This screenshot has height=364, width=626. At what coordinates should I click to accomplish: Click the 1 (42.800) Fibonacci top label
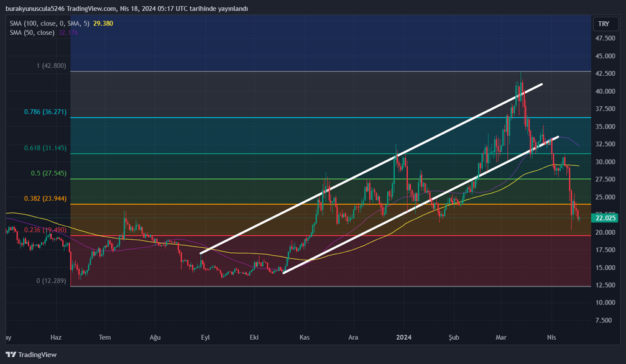click(51, 66)
